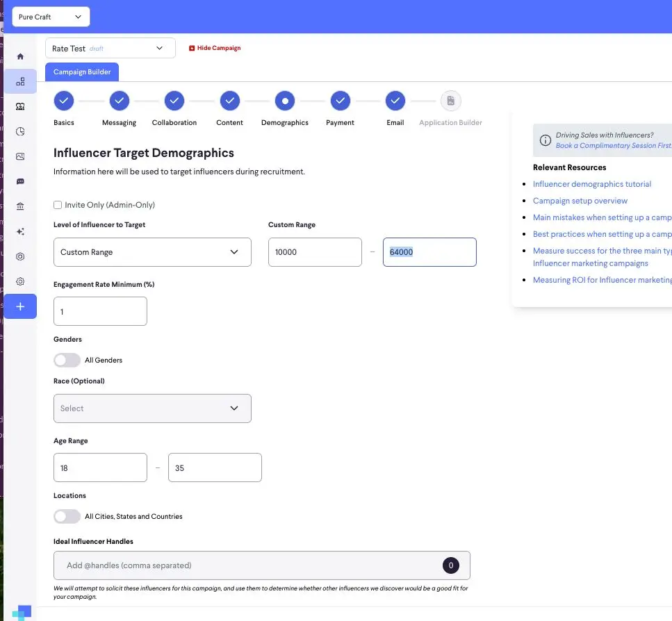Toggle the All Genders switch

tap(67, 361)
